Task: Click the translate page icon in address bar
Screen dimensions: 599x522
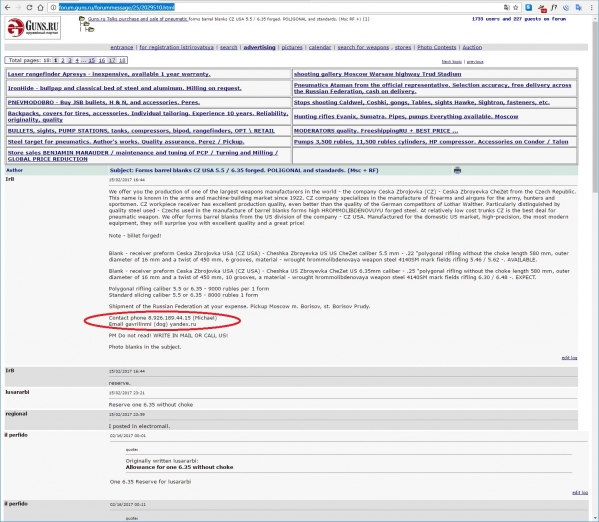Action: (507, 7)
